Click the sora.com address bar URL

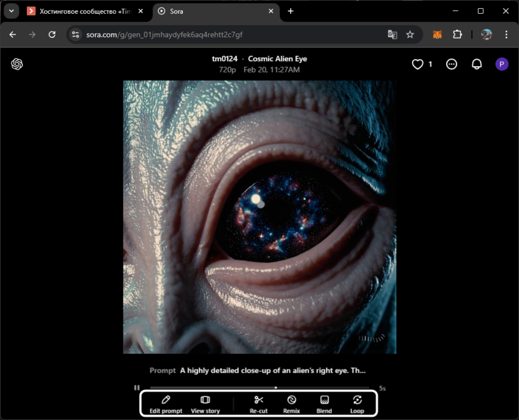pos(164,34)
